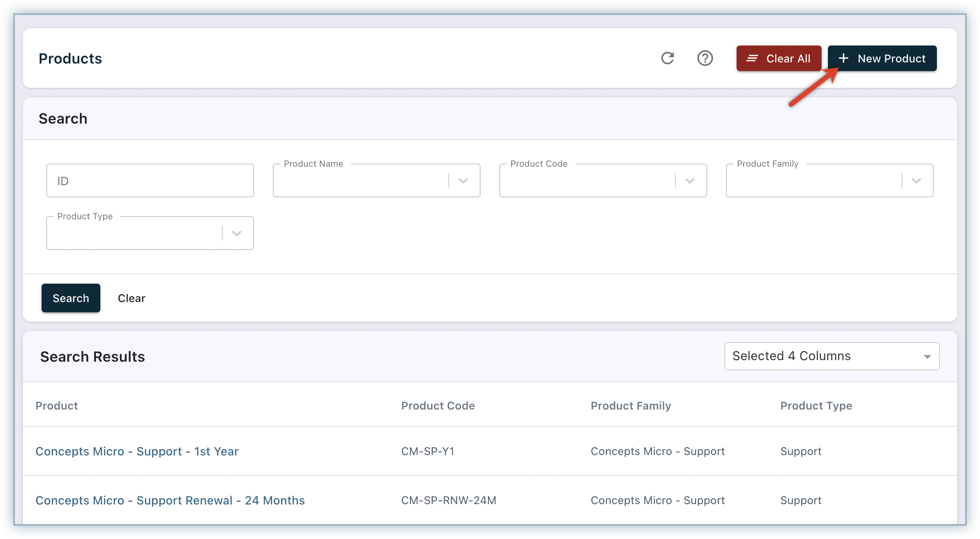Click the Product Family column header

[631, 406]
